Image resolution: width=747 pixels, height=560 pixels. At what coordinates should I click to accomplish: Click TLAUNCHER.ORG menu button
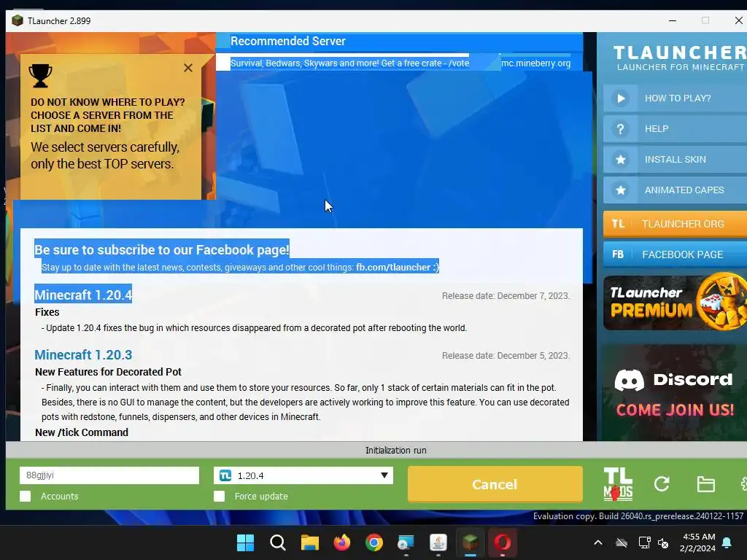675,224
